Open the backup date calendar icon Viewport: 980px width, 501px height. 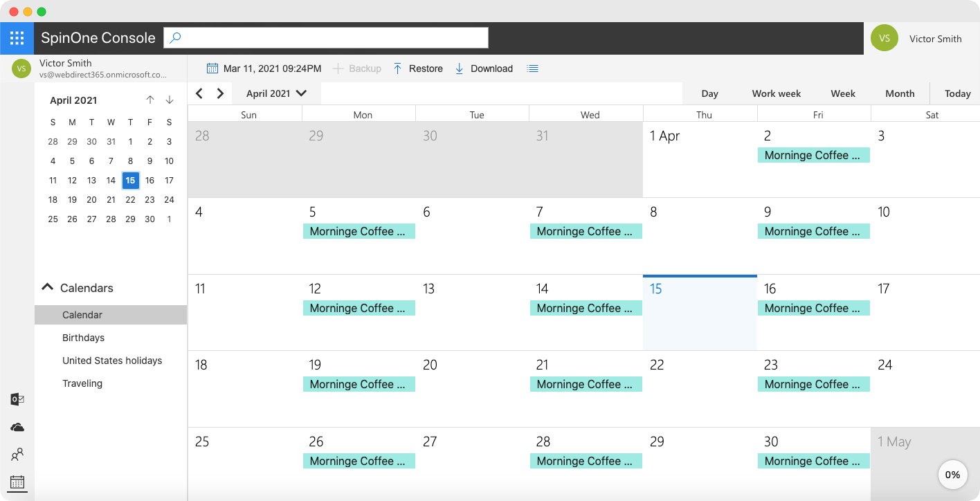tap(212, 69)
